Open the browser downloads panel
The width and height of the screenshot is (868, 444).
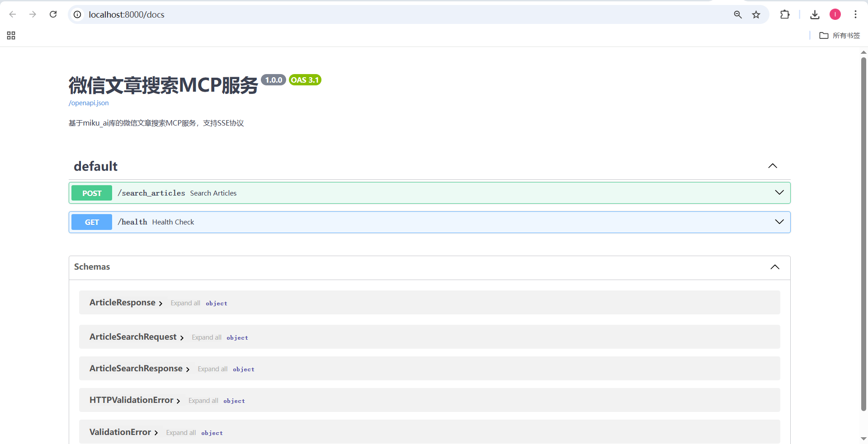click(x=815, y=14)
